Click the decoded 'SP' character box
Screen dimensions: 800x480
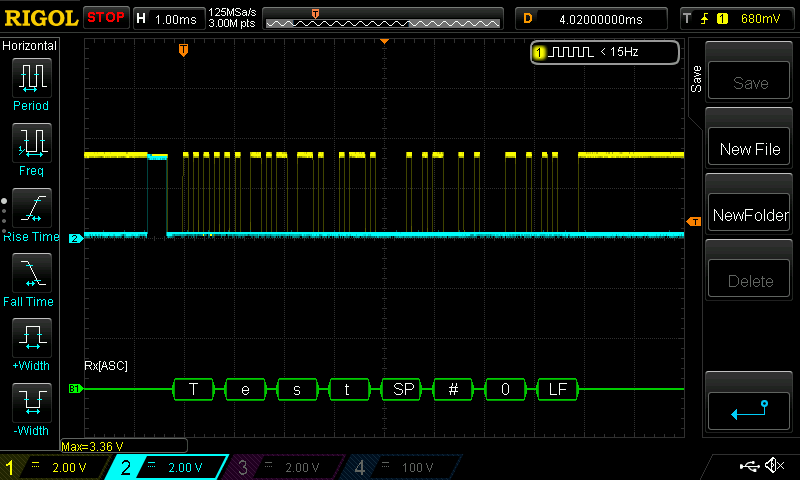tap(401, 389)
